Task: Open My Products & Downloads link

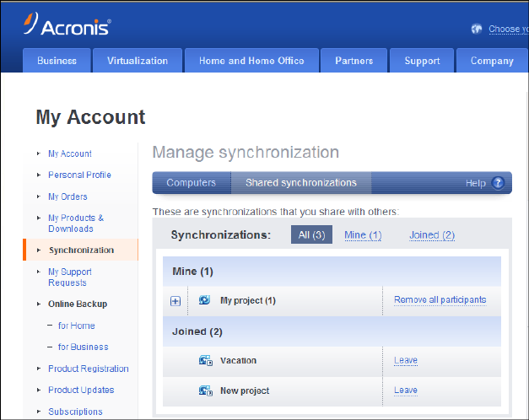Action: coord(76,223)
